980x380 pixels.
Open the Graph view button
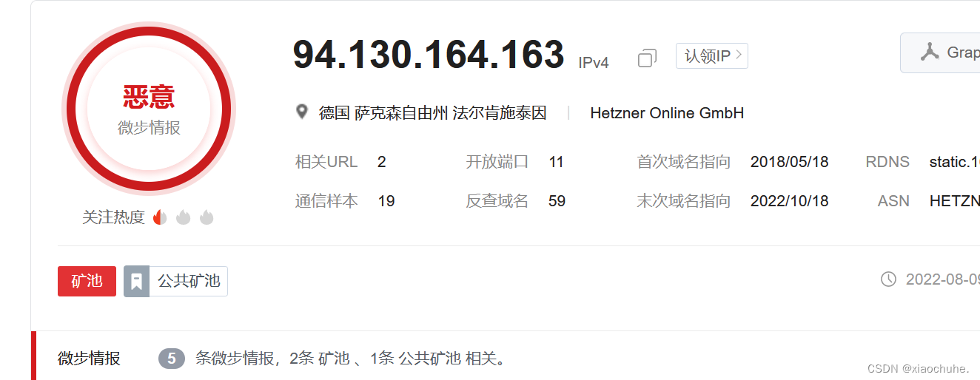coord(940,52)
